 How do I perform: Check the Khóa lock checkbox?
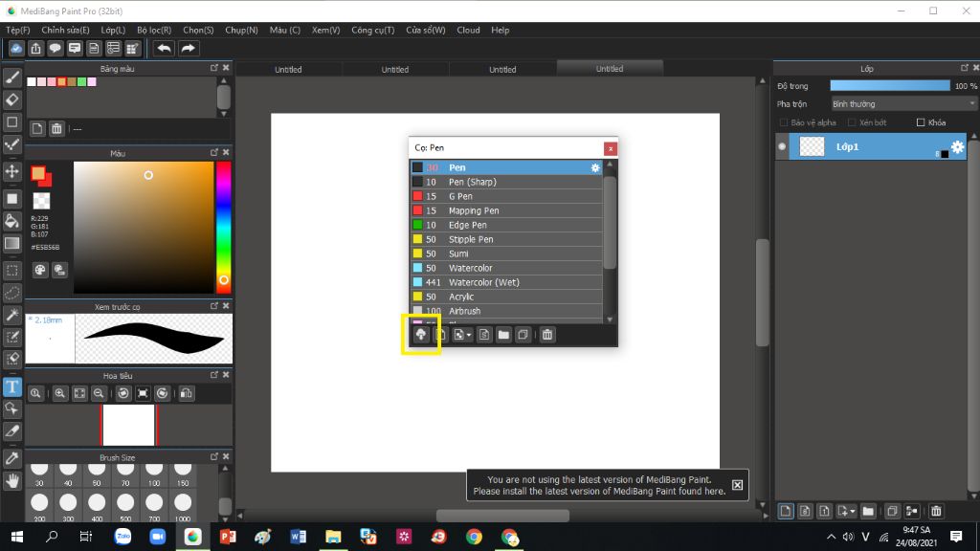click(x=921, y=122)
